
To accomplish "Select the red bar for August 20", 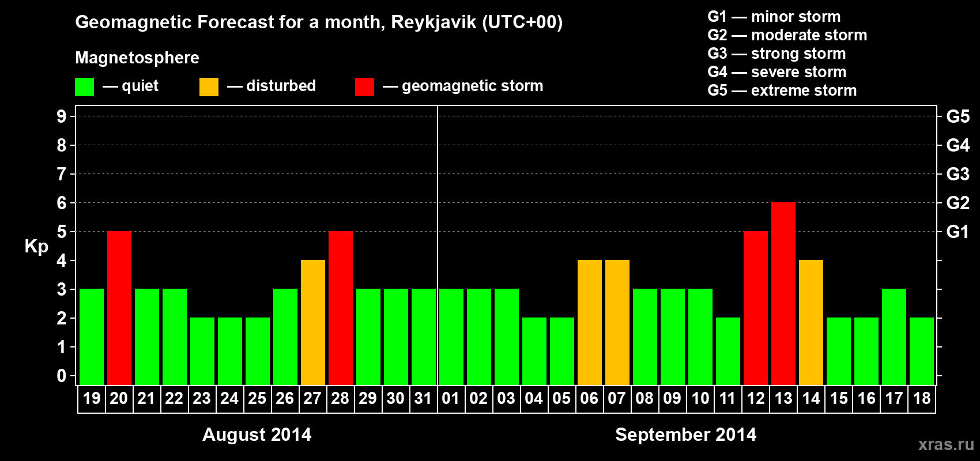I will (119, 308).
